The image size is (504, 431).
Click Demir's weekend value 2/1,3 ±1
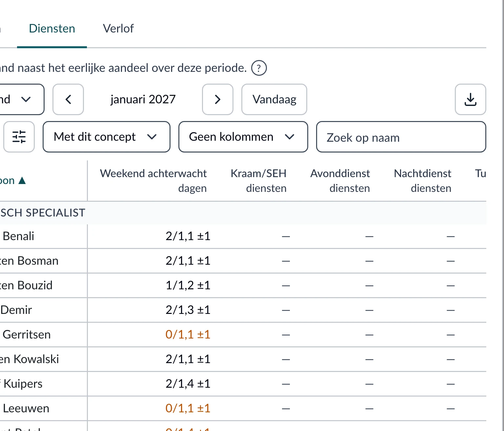pyautogui.click(x=188, y=310)
